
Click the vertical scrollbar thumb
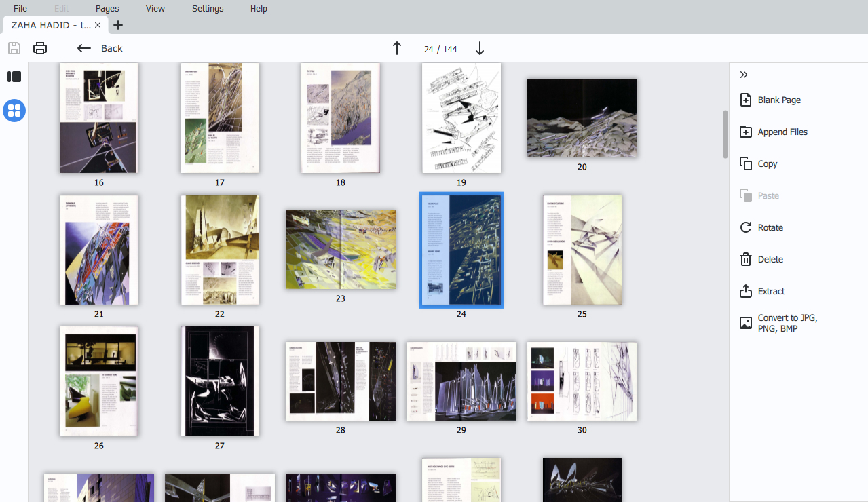(725, 134)
